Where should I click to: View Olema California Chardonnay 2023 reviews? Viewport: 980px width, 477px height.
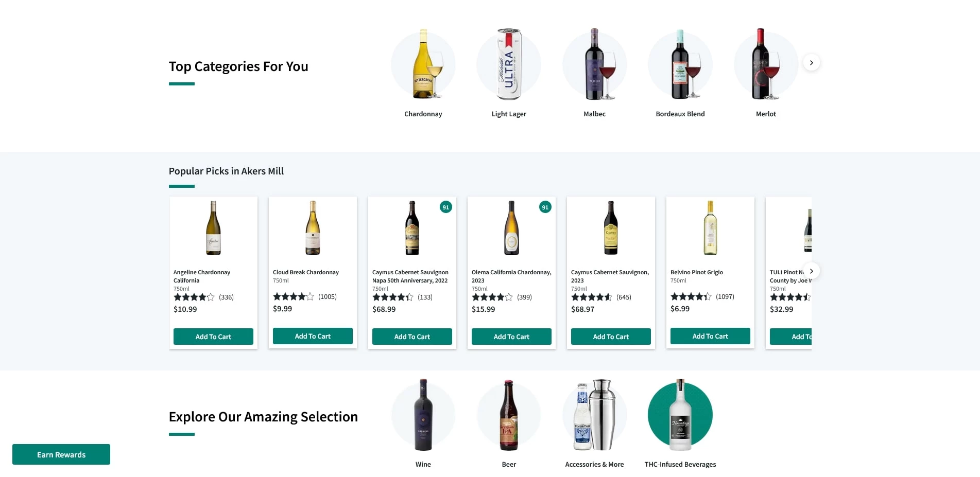(x=525, y=297)
